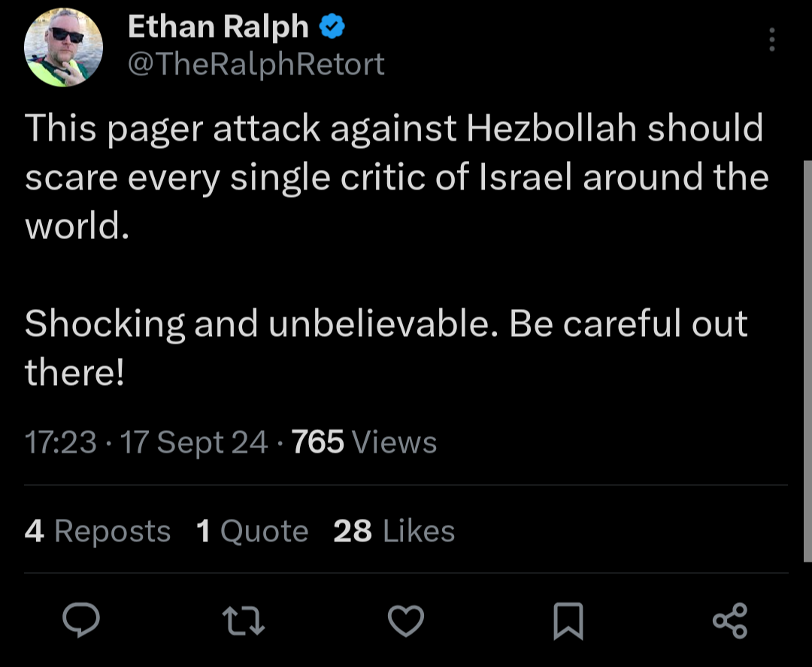
Task: View the 1 Quote list
Action: click(252, 531)
